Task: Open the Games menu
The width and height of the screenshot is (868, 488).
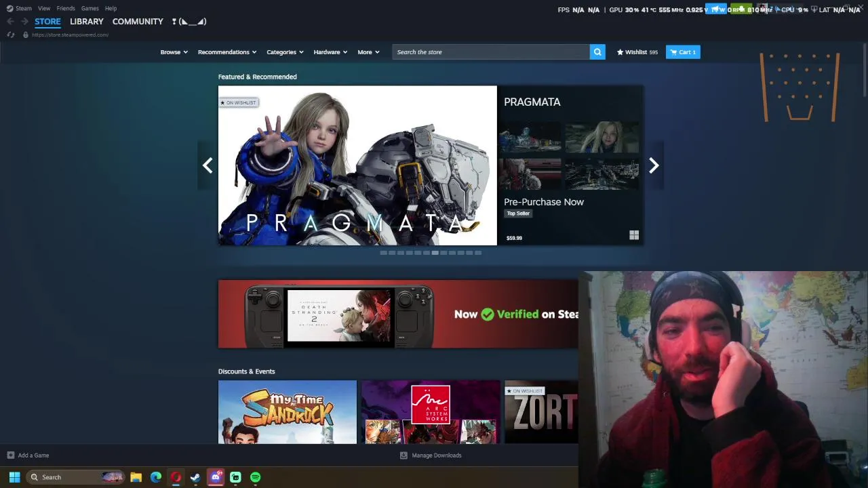Action: point(90,8)
